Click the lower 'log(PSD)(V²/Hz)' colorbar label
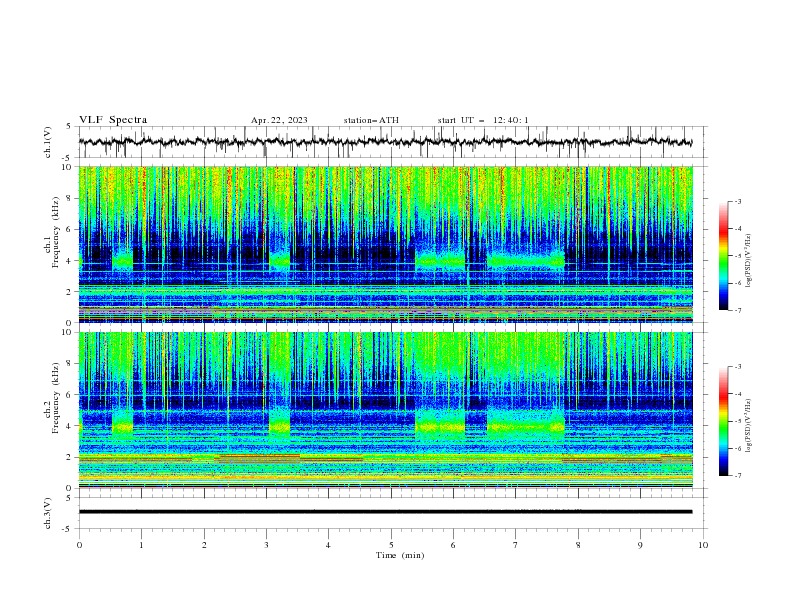The height and width of the screenshot is (612, 792). 748,425
